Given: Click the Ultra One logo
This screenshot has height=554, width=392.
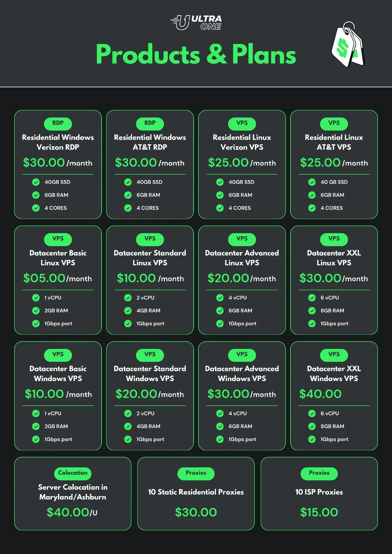Looking at the screenshot, I should coord(196,22).
